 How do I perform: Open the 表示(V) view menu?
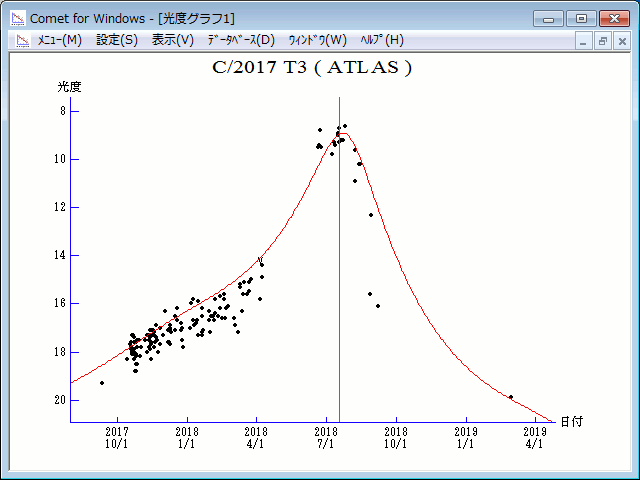(173, 40)
